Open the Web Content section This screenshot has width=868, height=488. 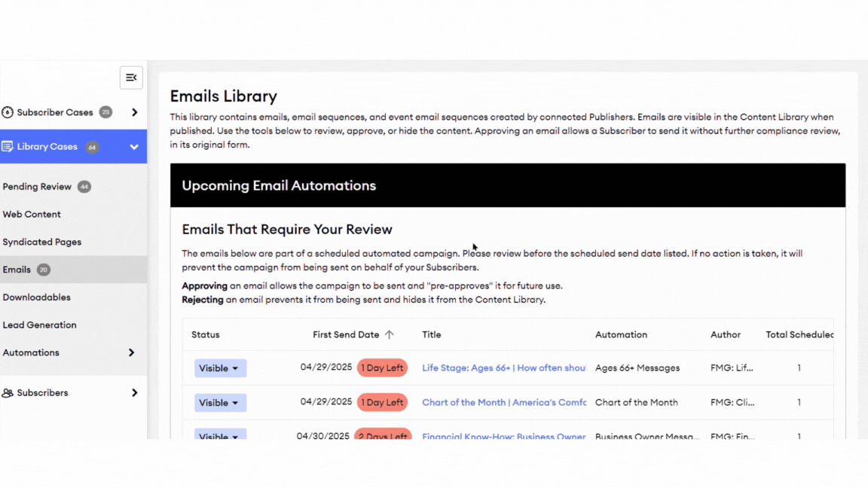coord(32,215)
